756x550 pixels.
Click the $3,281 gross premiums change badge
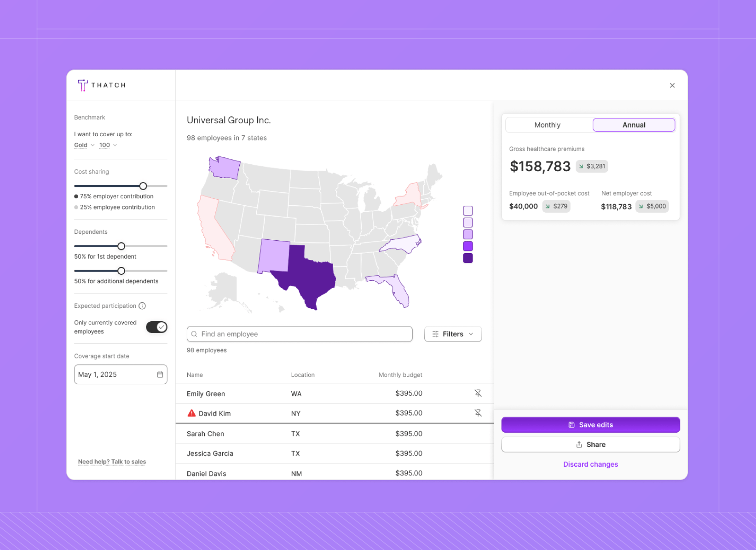pyautogui.click(x=592, y=166)
